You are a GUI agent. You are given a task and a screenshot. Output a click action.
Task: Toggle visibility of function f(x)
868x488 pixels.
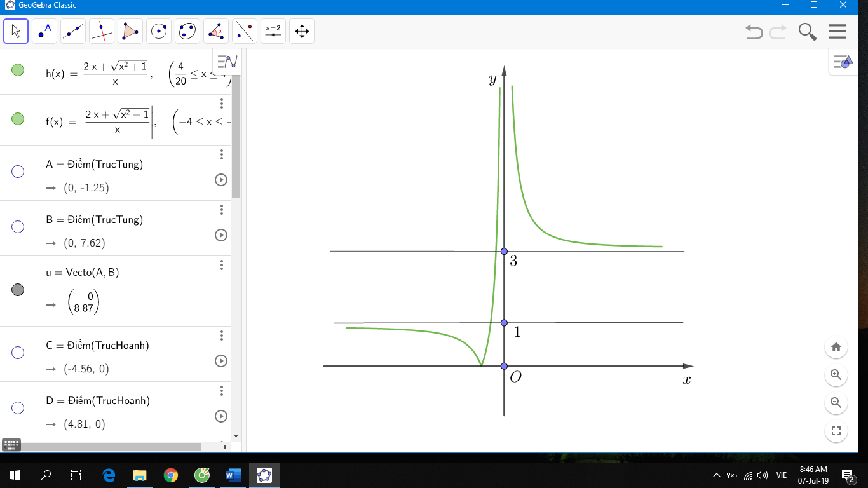[18, 119]
